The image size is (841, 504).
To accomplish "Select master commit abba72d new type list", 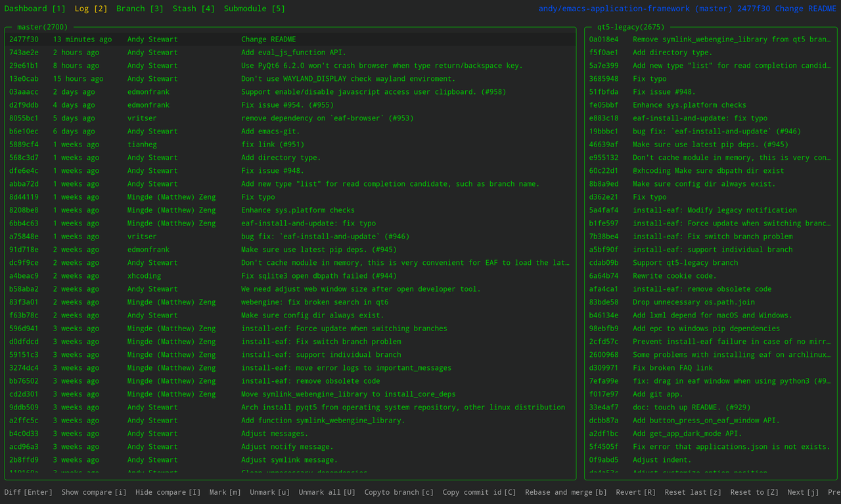I will click(x=290, y=184).
